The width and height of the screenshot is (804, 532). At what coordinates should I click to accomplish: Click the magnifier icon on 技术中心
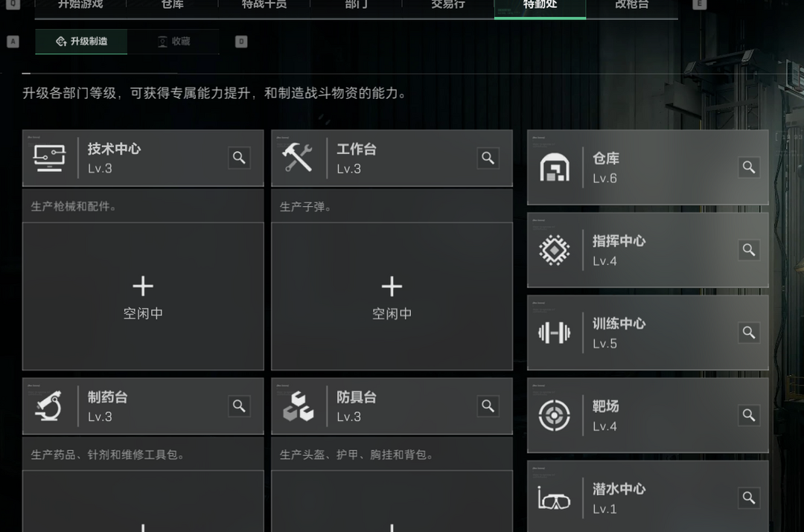pyautogui.click(x=239, y=158)
